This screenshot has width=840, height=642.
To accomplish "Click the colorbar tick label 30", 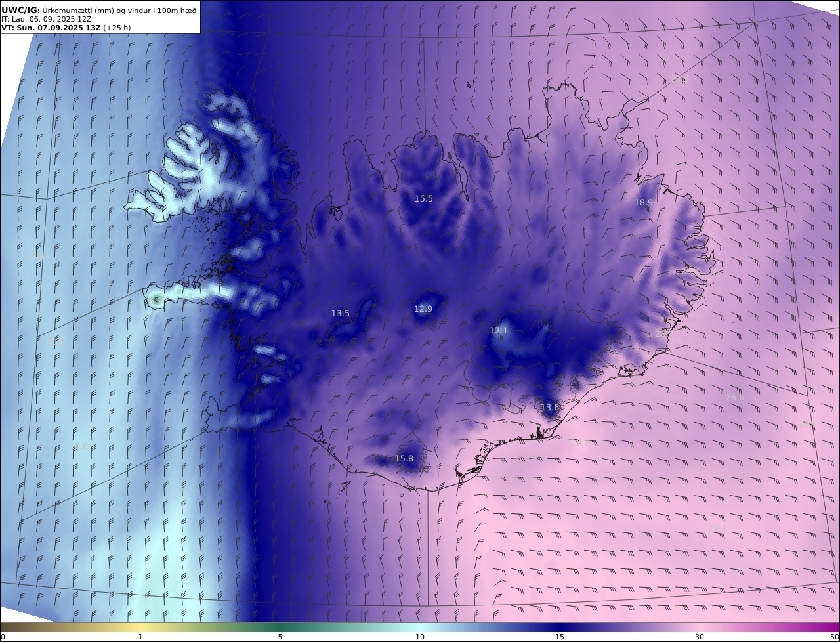I will 700,637.
